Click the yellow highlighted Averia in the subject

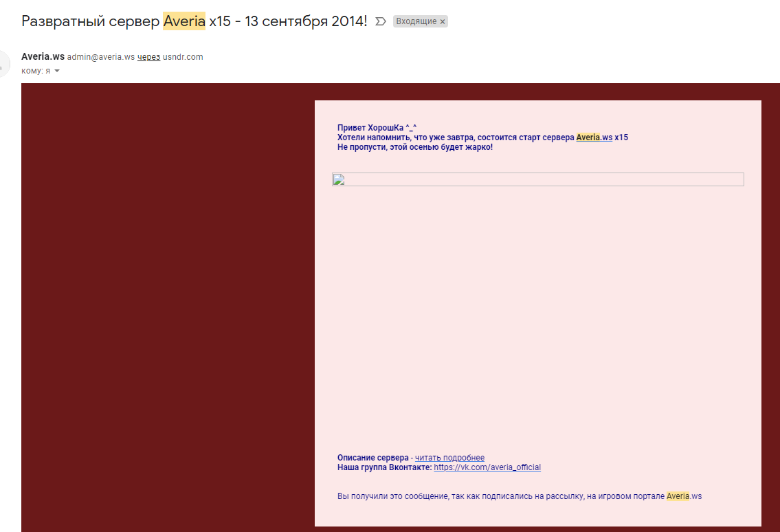coord(183,21)
